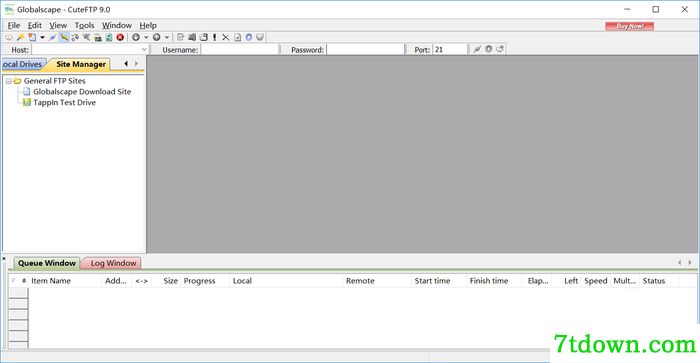Collapse the General FTP Sites folder
This screenshot has width=700, height=363.
[8, 81]
